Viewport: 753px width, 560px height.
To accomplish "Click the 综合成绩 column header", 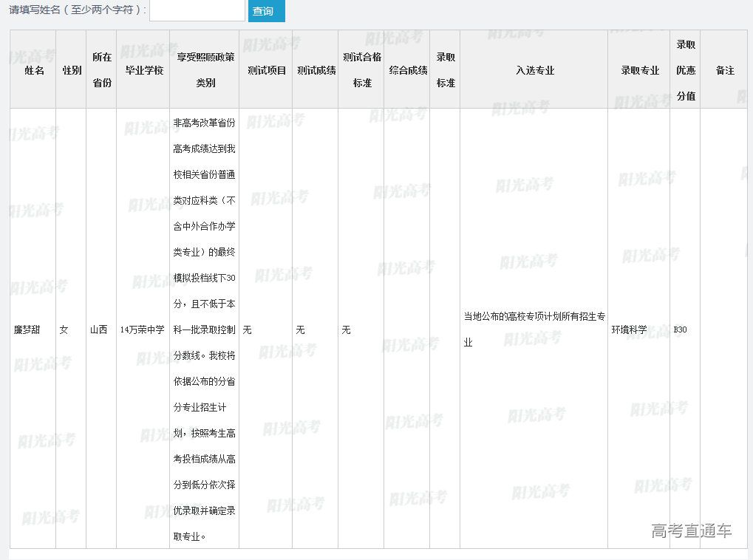I will [407, 70].
